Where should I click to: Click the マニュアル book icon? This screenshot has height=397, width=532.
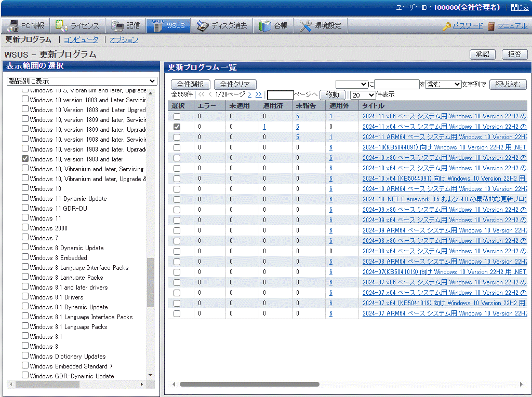(491, 26)
